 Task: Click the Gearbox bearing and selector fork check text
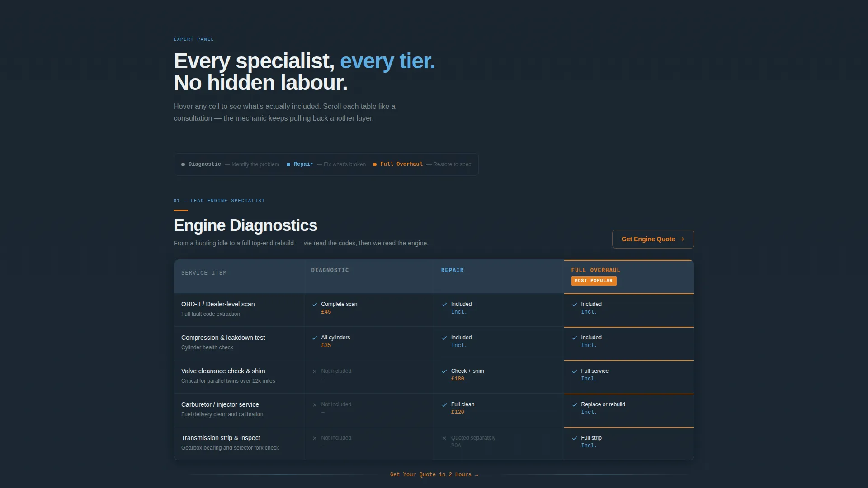coord(230,448)
